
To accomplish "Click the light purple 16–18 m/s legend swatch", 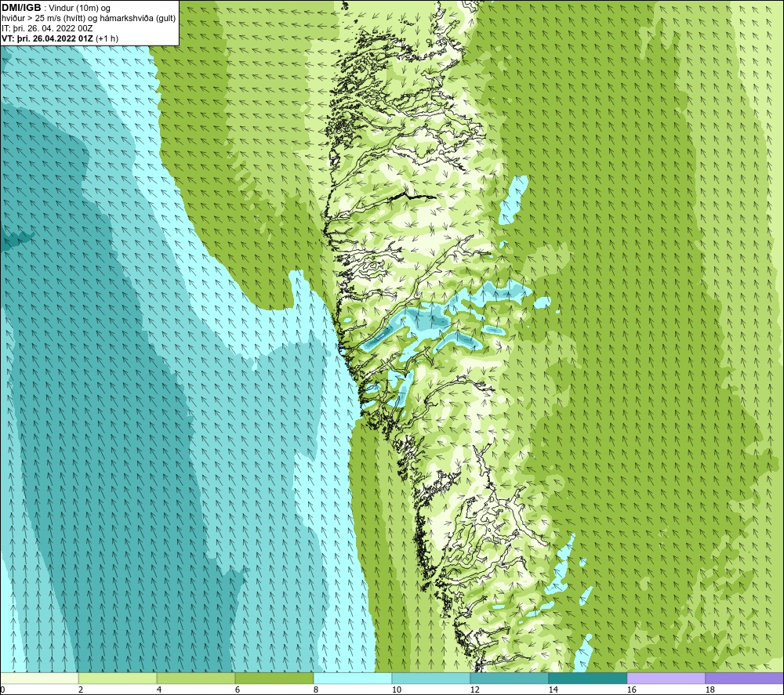I will (666, 678).
